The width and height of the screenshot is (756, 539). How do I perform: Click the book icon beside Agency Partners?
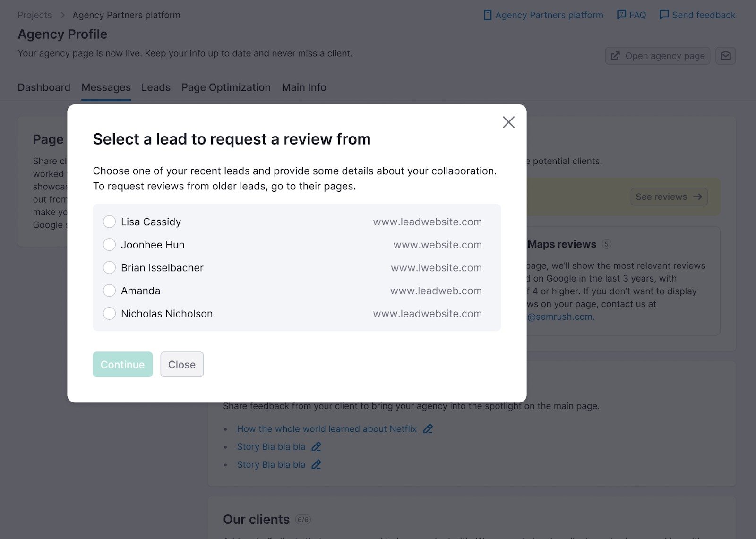tap(488, 15)
